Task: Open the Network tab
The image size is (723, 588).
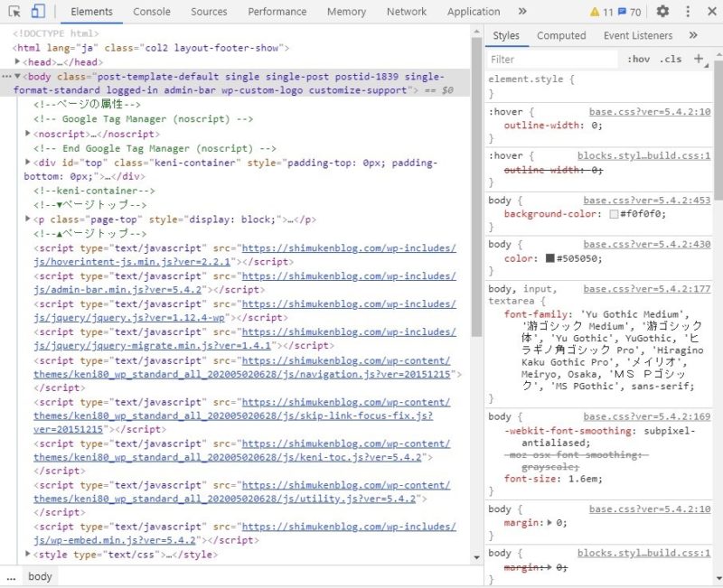Action: (x=406, y=12)
